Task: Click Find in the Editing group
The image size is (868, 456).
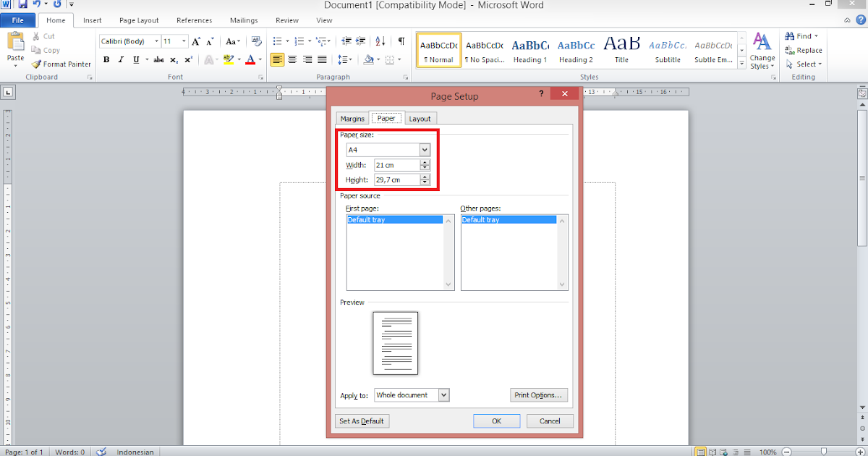Action: click(x=802, y=36)
